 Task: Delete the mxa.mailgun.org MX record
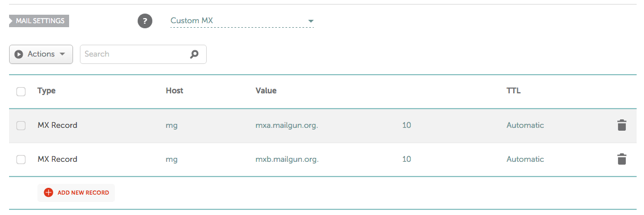click(x=622, y=125)
